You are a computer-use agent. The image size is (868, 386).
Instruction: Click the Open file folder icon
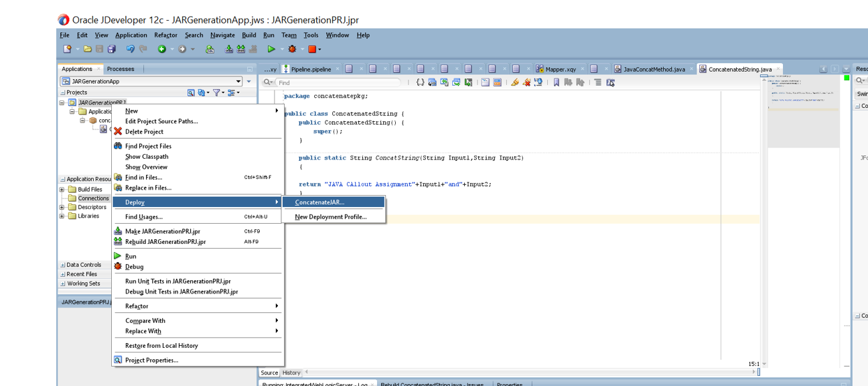pyautogui.click(x=87, y=49)
